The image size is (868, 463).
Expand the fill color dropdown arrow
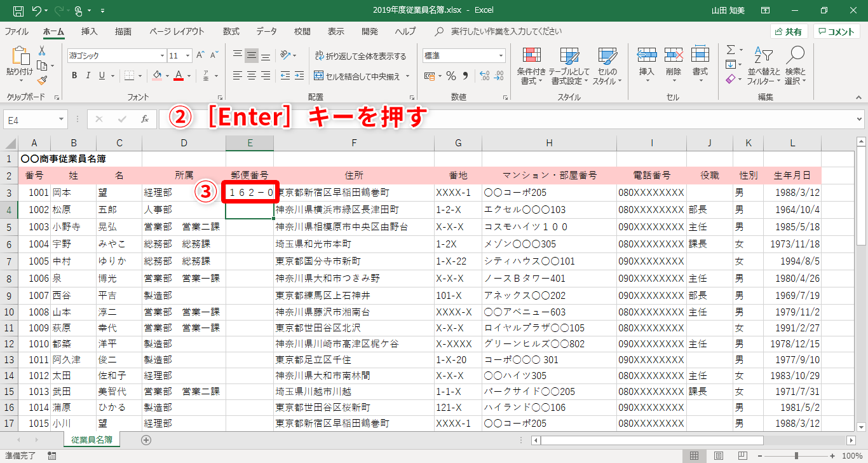click(166, 76)
